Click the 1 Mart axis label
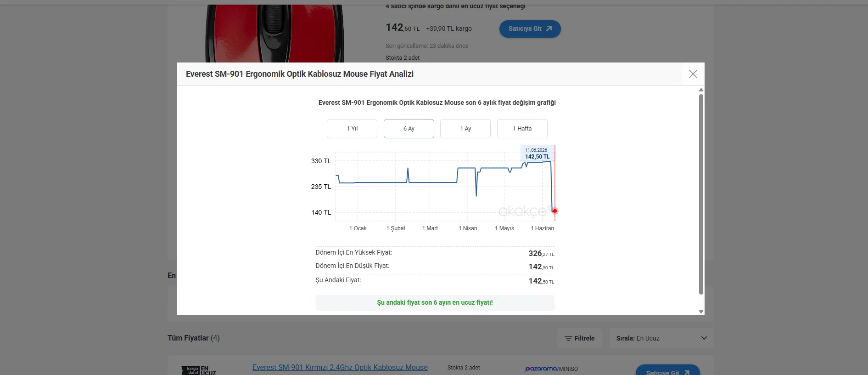The height and width of the screenshot is (375, 868). tap(430, 228)
